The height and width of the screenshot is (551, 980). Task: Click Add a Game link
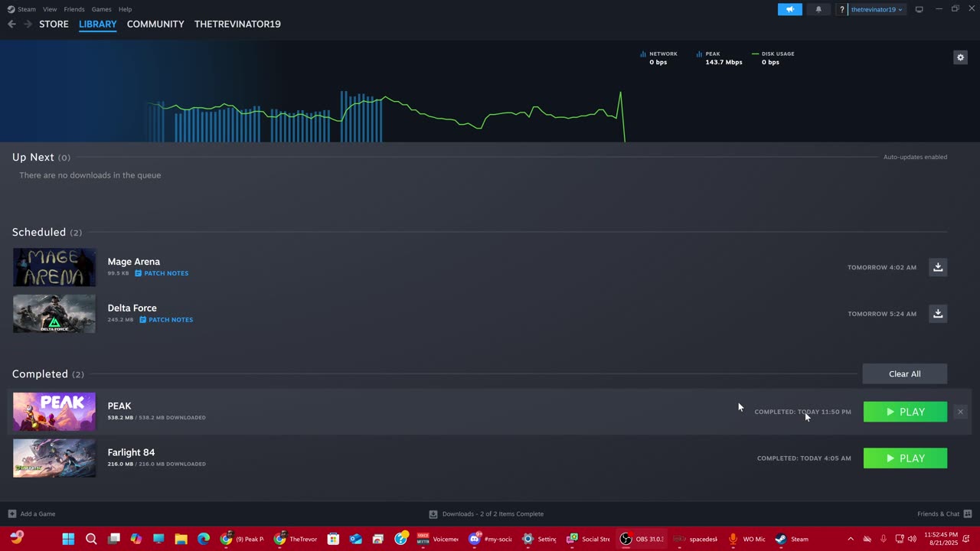[38, 514]
